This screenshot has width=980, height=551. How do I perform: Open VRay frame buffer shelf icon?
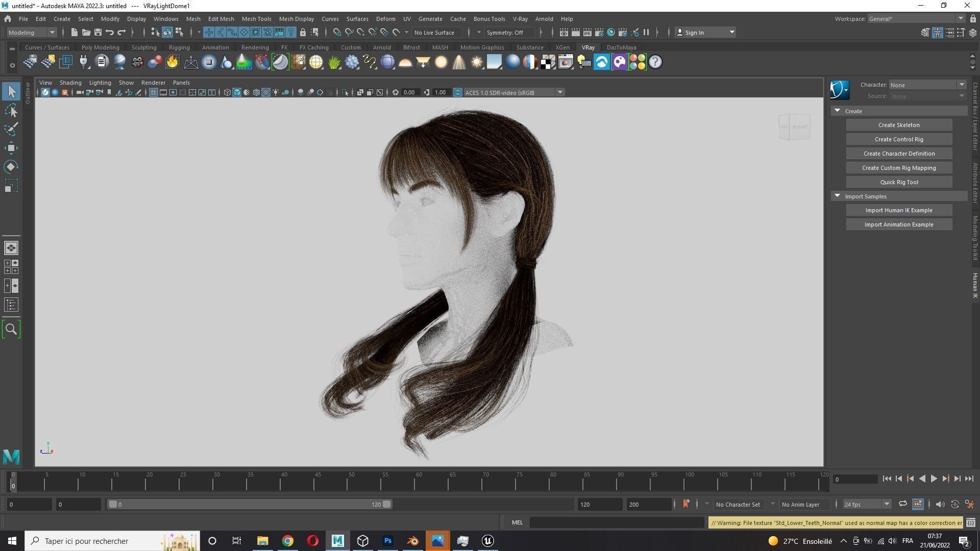click(x=566, y=62)
